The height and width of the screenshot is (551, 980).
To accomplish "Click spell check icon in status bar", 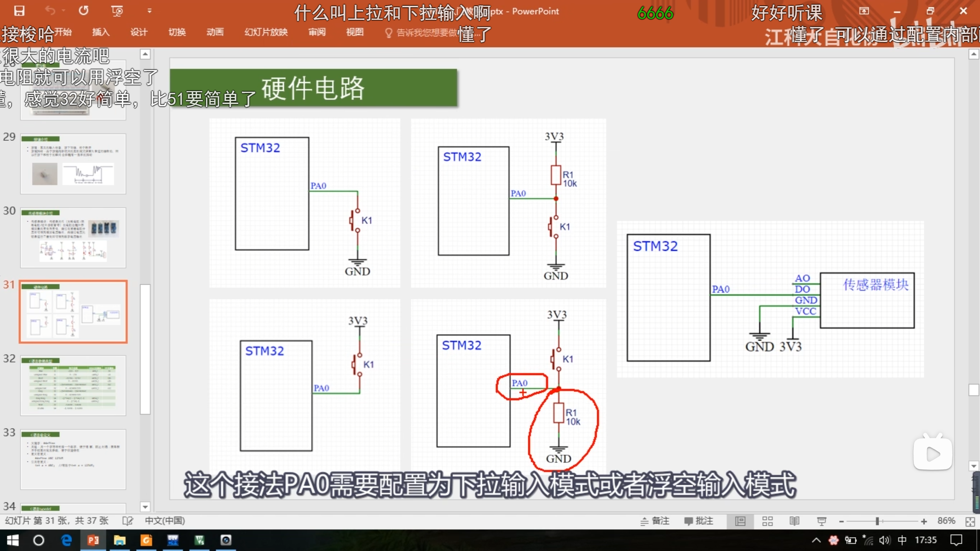I will pos(127,521).
